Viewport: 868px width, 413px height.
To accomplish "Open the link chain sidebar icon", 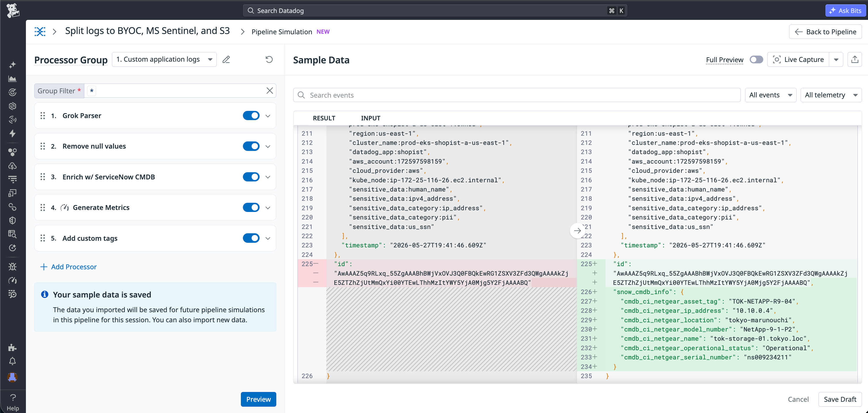I will point(12,207).
